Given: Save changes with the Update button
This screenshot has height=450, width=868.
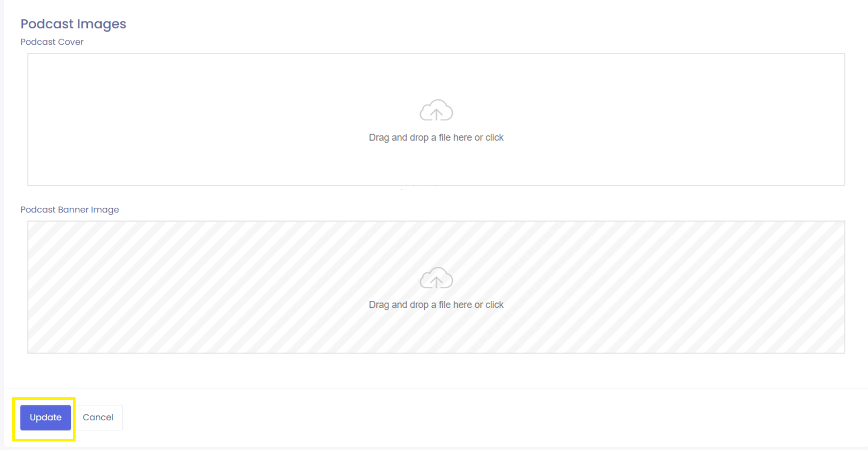Looking at the screenshot, I should point(46,418).
